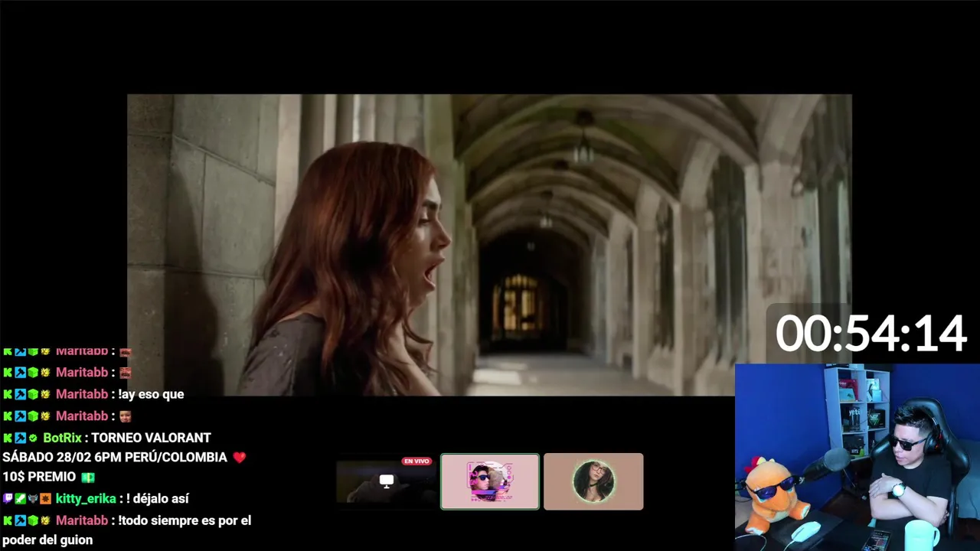
Task: Click the streamer's webcam feed
Action: click(x=857, y=457)
